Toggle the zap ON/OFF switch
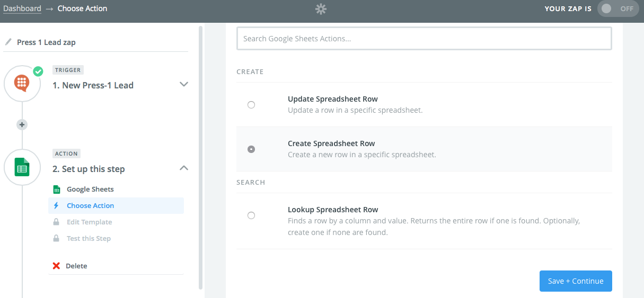This screenshot has width=644, height=298. coord(617,8)
